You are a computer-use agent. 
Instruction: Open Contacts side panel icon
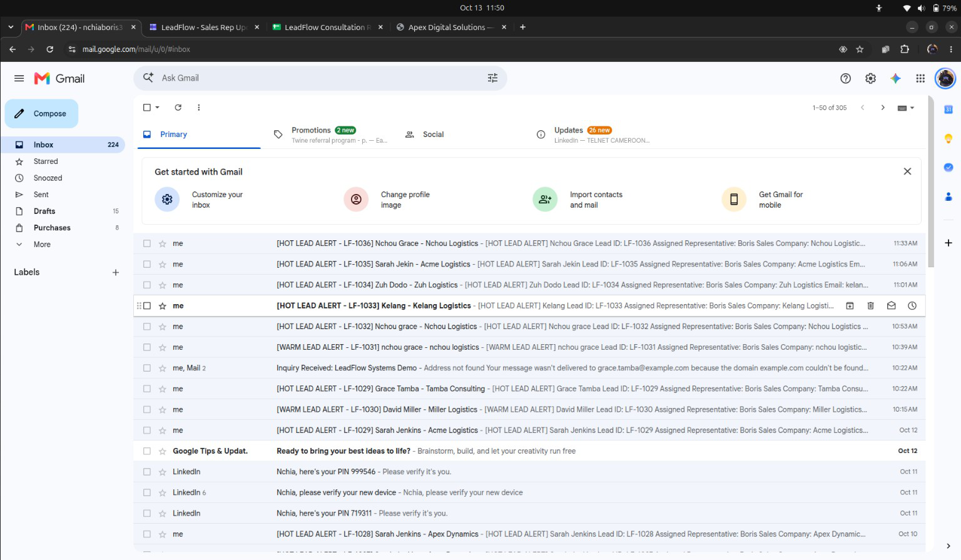pyautogui.click(x=948, y=196)
